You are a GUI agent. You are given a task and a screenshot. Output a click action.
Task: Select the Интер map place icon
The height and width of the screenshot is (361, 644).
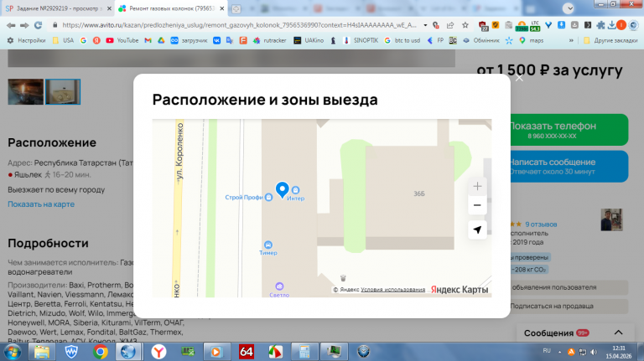click(295, 190)
